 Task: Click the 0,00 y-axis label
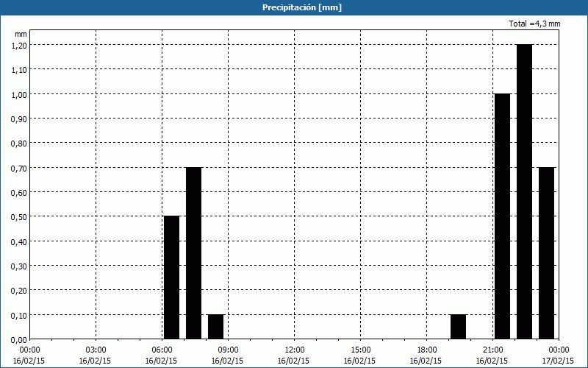coord(19,340)
